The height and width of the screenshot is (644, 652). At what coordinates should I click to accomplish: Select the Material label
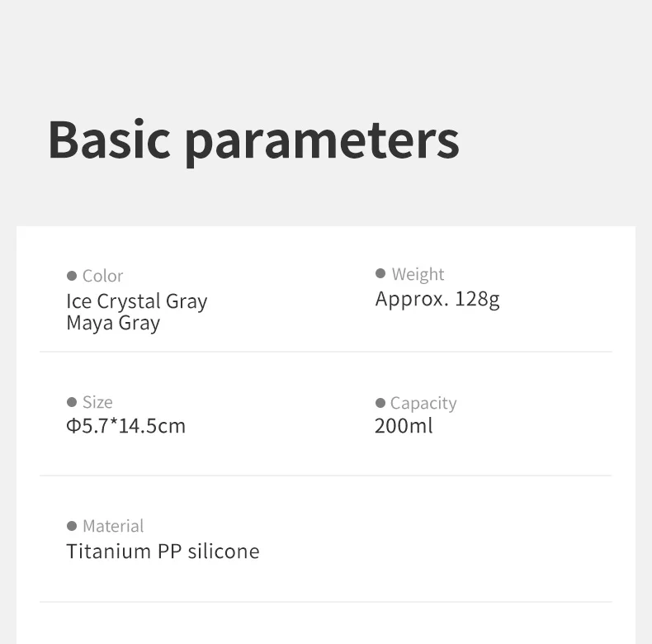pos(113,526)
